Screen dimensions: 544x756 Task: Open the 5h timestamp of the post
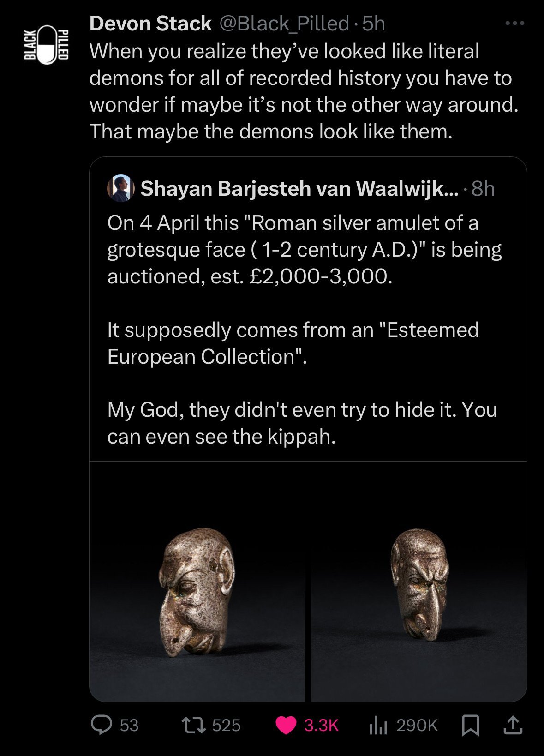[373, 24]
